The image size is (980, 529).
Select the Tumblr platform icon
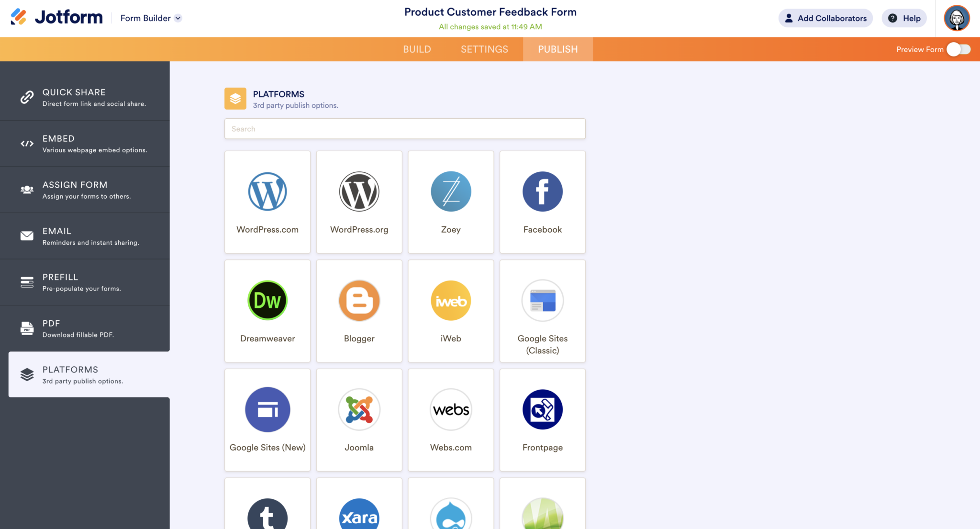(267, 512)
